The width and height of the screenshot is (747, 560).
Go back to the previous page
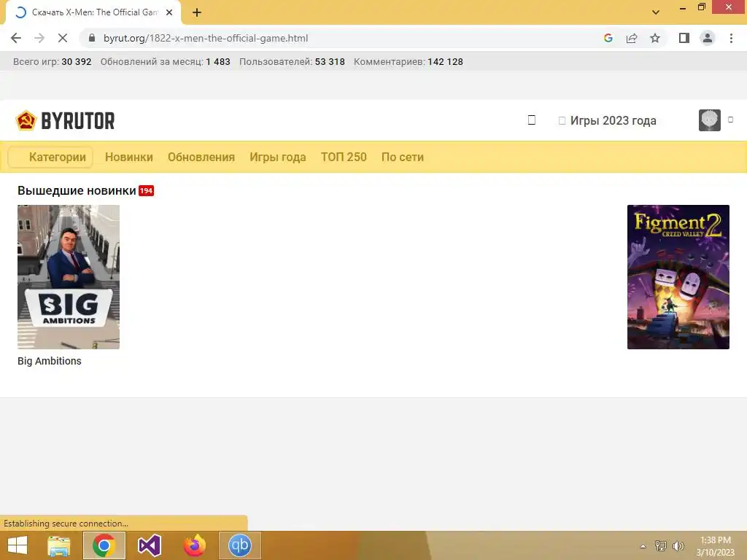[16, 38]
